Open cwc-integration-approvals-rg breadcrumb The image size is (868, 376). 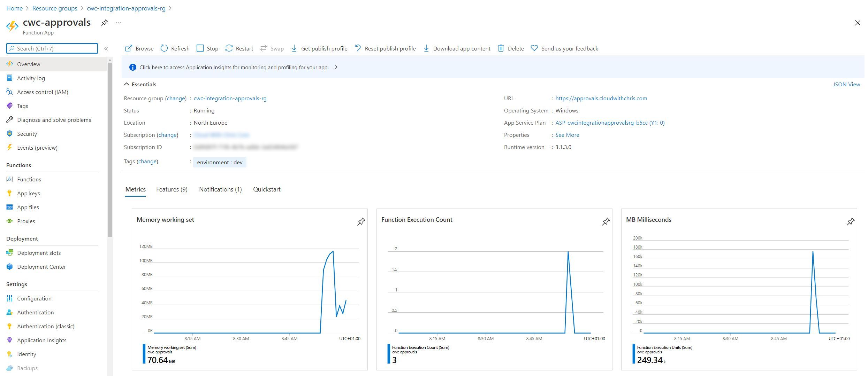click(126, 8)
